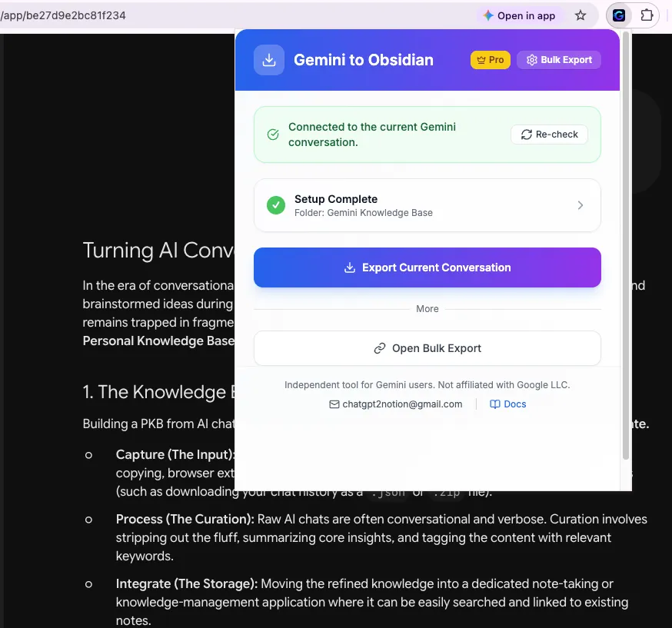
Task: Click the book icon next to Docs
Action: coord(495,404)
